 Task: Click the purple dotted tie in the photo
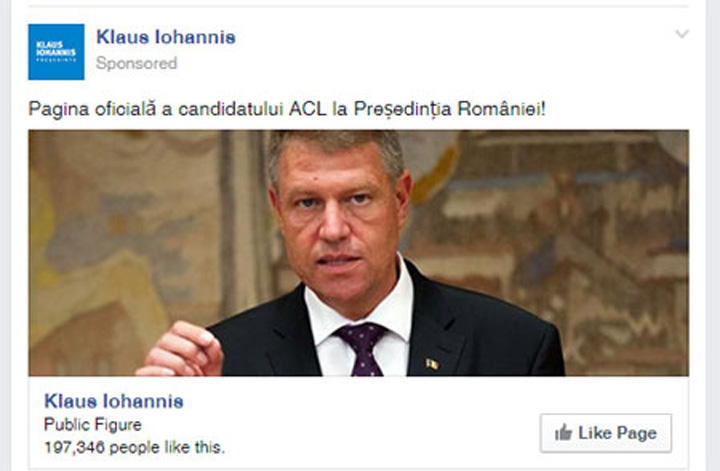[361, 349]
